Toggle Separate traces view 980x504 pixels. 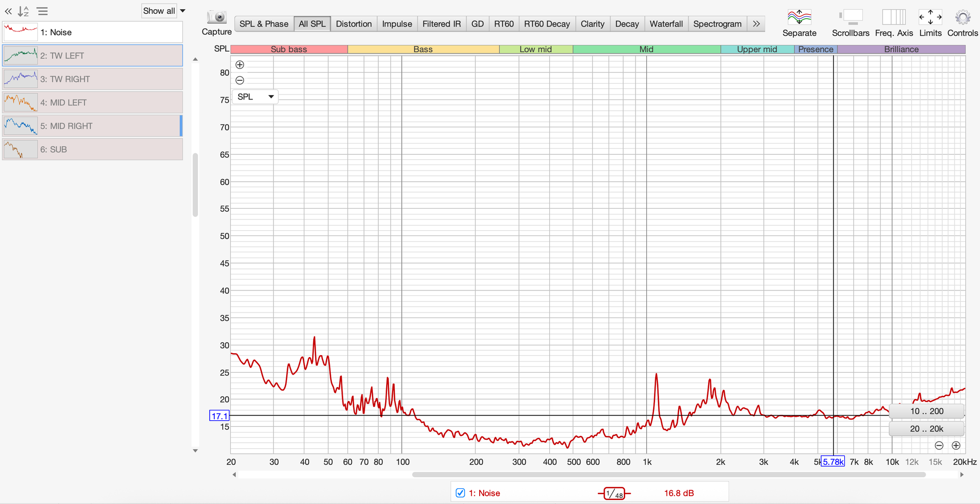point(799,18)
